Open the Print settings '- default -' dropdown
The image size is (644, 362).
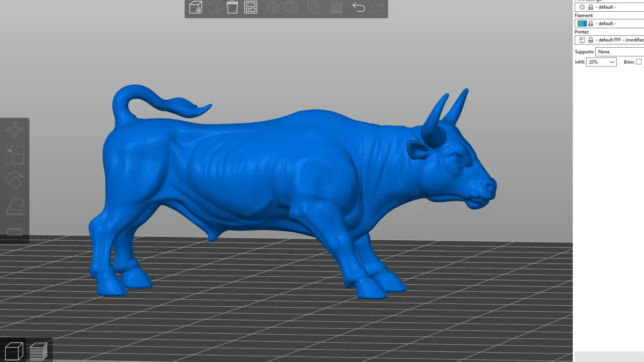tap(609, 7)
